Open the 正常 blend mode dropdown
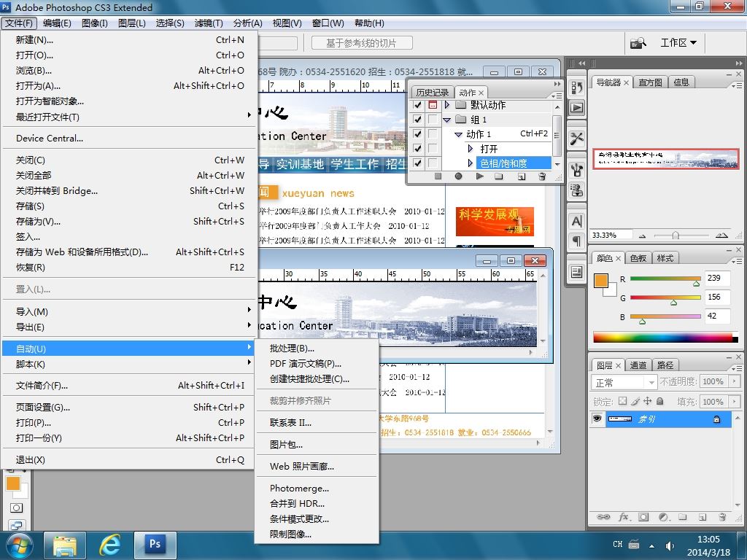Viewport: 747px width, 560px height. (625, 382)
